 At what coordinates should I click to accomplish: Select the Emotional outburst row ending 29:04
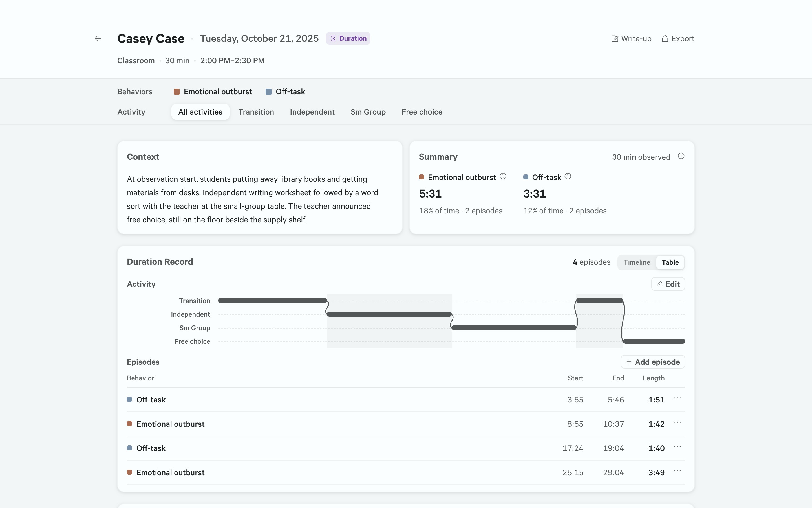pos(406,472)
